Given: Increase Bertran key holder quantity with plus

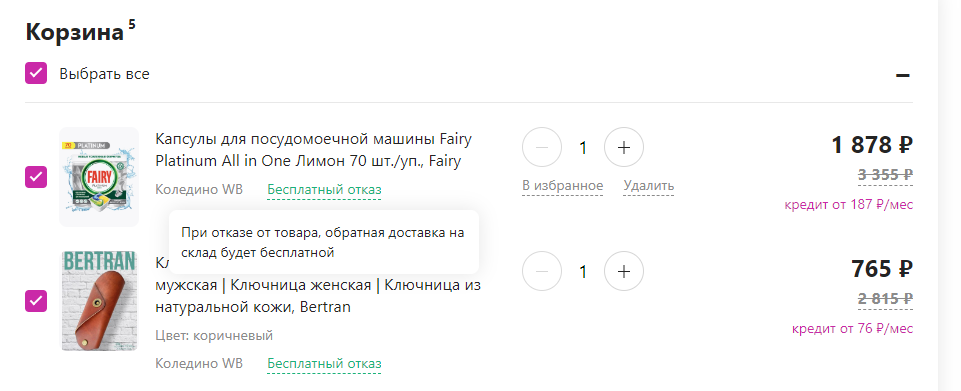Looking at the screenshot, I should click(623, 271).
